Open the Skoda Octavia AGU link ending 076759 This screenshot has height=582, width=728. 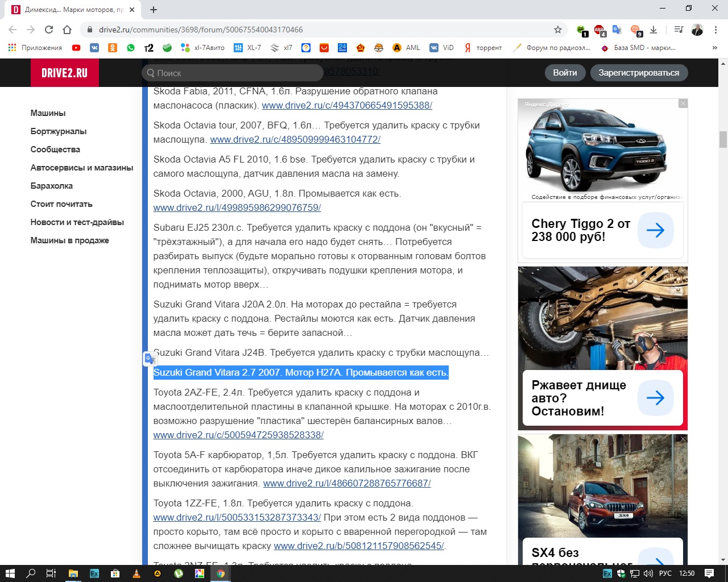[x=237, y=207]
